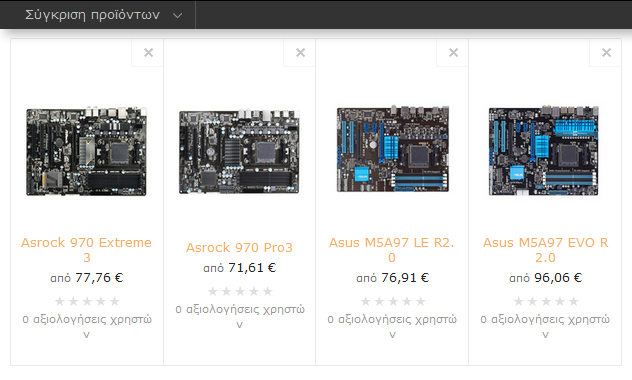Click the Asus M5A97 EVO R2.0 motherboard image

[x=544, y=151]
